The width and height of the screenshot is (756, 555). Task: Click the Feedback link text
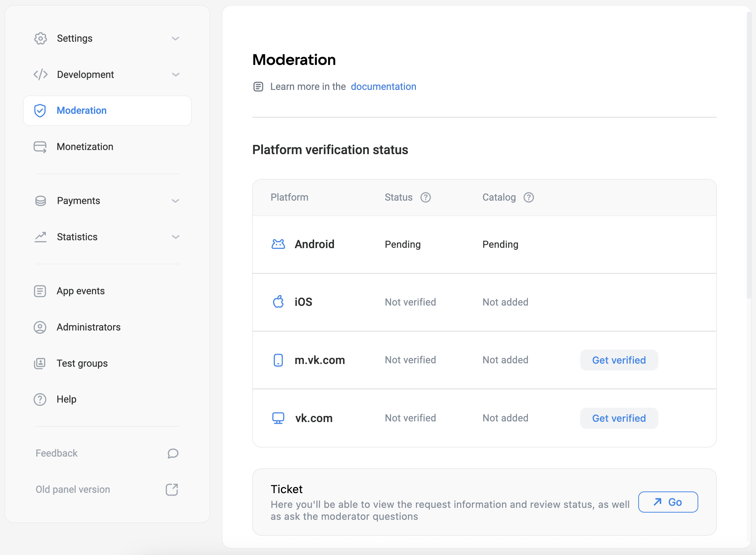(57, 454)
